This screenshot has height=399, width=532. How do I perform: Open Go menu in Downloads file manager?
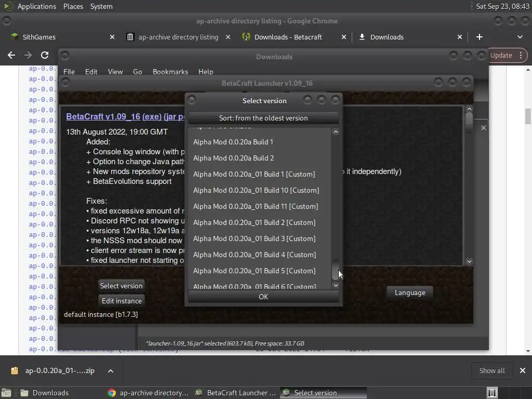tap(137, 72)
